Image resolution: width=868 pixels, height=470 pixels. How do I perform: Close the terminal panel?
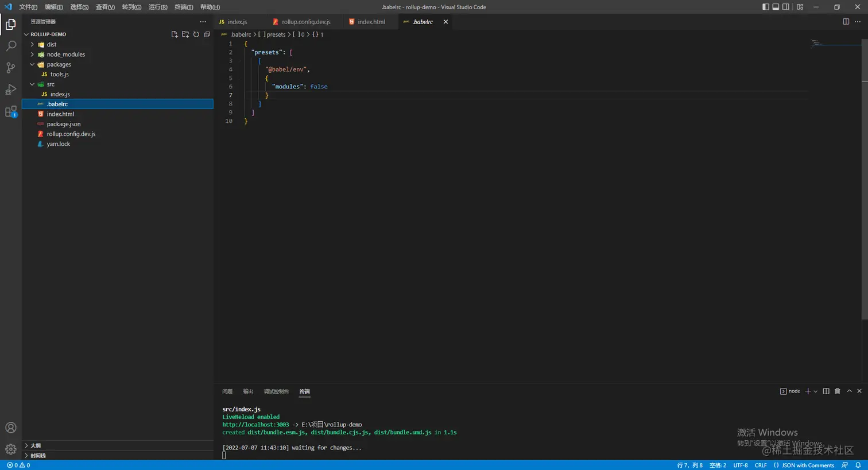pos(859,391)
